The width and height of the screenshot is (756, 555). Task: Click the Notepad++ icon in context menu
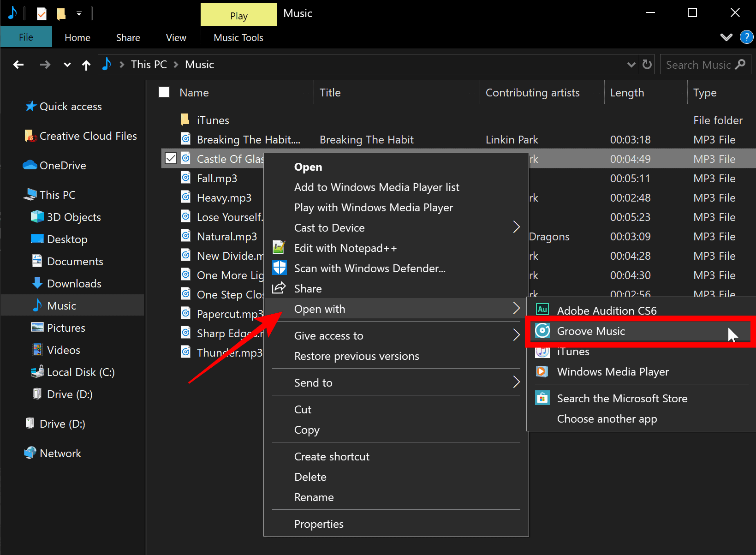click(279, 248)
